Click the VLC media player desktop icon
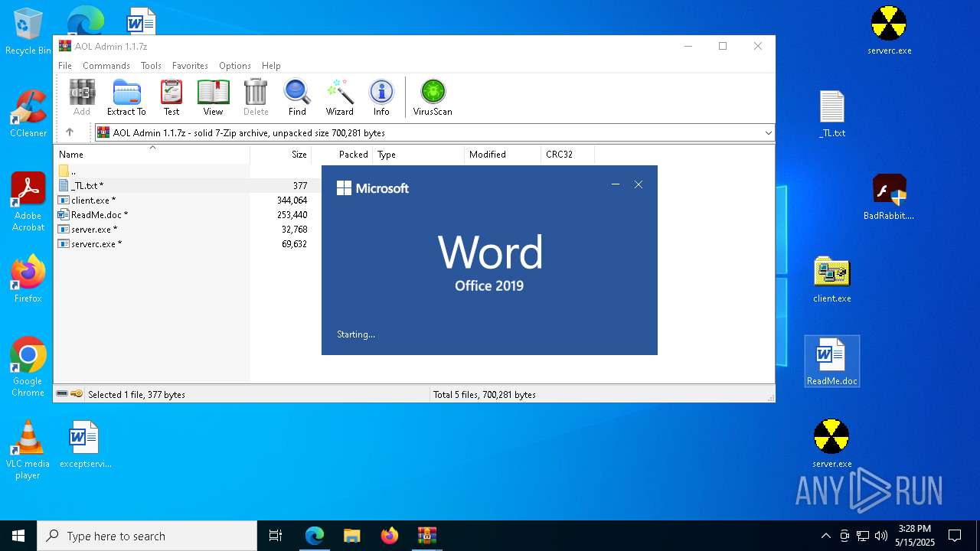Screen dimensions: 980x551 coord(28,450)
